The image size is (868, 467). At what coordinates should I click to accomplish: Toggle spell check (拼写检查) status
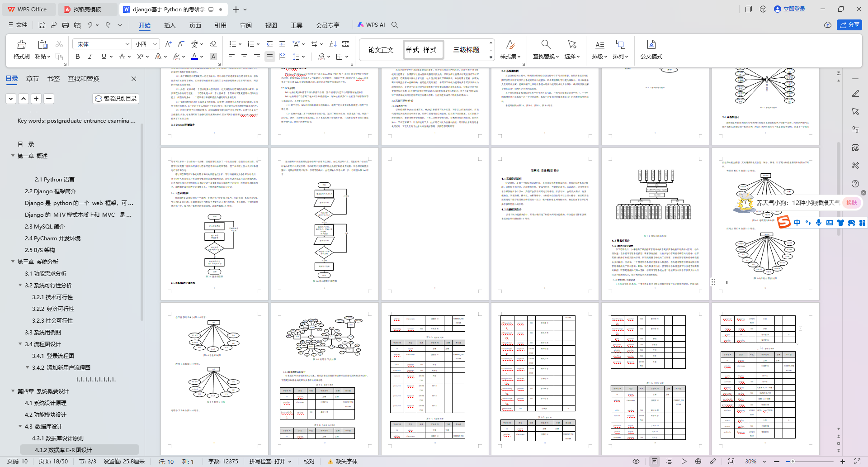pos(270,462)
